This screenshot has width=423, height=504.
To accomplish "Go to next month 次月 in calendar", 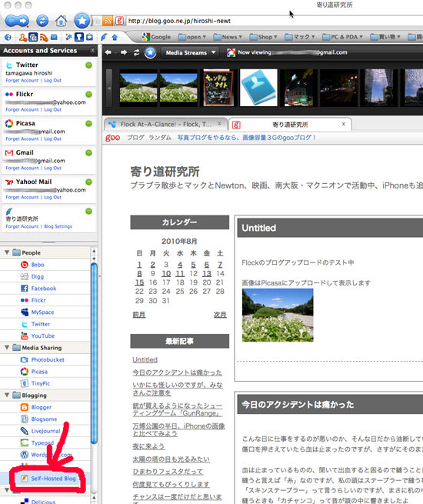I will coord(220,315).
